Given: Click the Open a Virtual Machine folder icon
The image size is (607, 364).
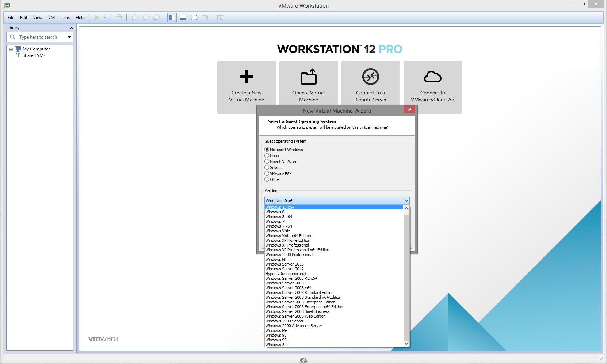Looking at the screenshot, I should (309, 77).
